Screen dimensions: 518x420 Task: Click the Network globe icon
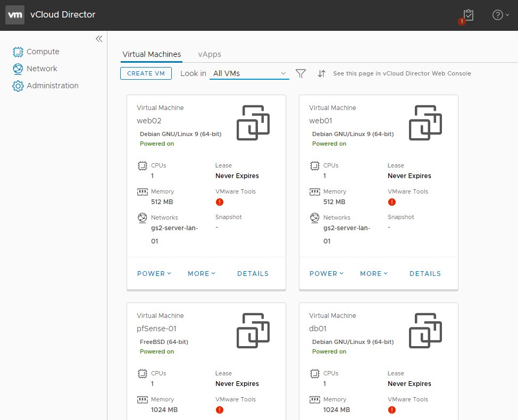click(18, 69)
